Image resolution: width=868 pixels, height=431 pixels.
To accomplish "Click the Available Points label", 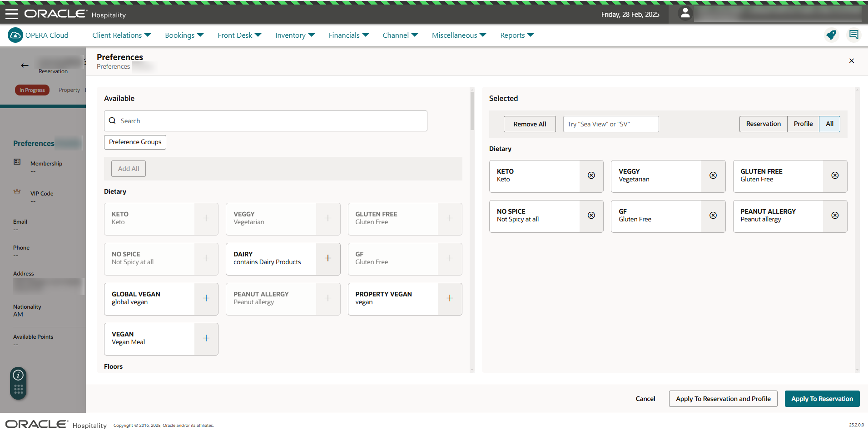I will click(x=33, y=337).
